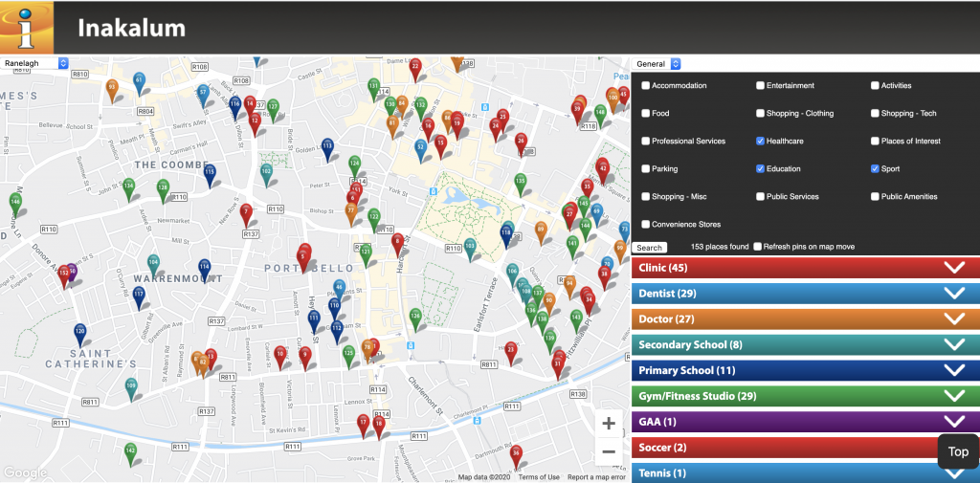Enable the Parking category checkbox
980x483 pixels.
pos(646,168)
